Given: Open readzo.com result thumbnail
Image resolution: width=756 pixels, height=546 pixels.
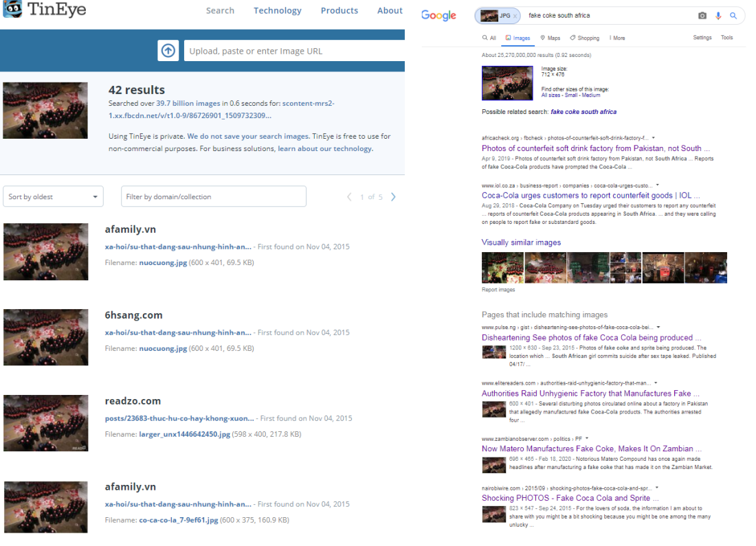Looking at the screenshot, I should [46, 423].
